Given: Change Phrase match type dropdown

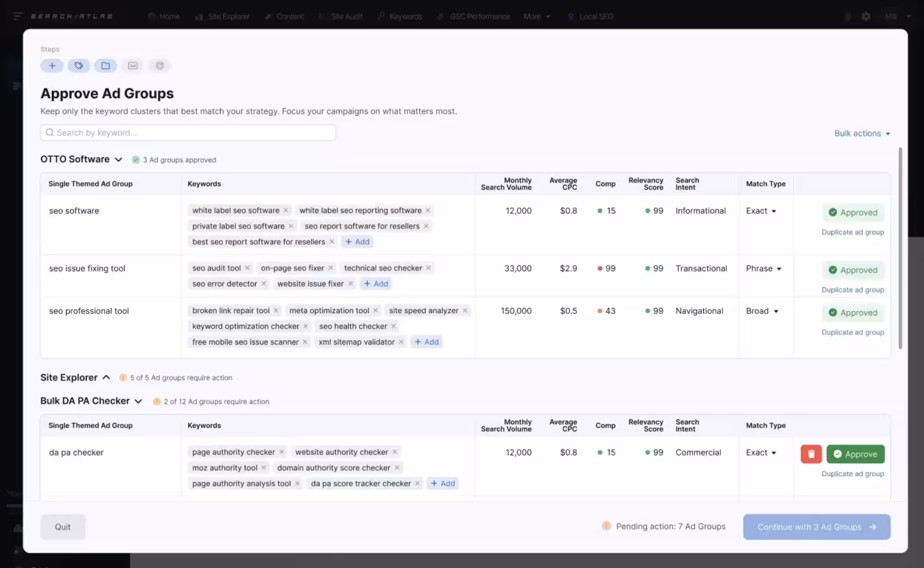Looking at the screenshot, I should 763,269.
